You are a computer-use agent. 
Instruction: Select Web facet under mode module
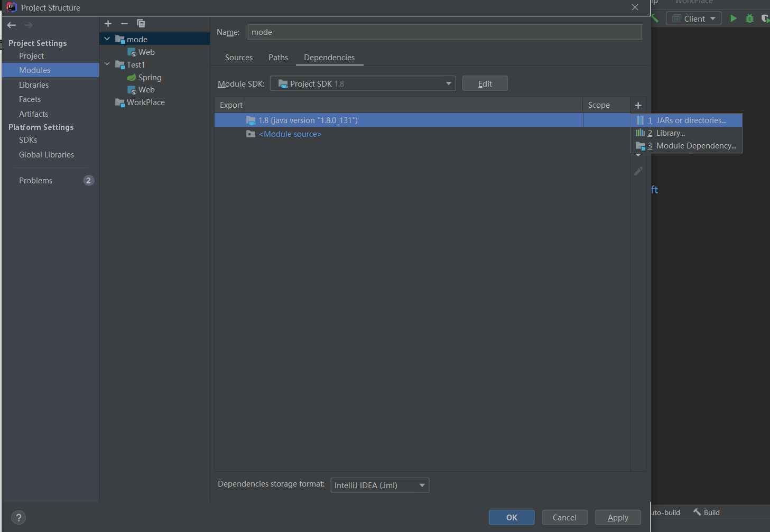click(x=146, y=52)
